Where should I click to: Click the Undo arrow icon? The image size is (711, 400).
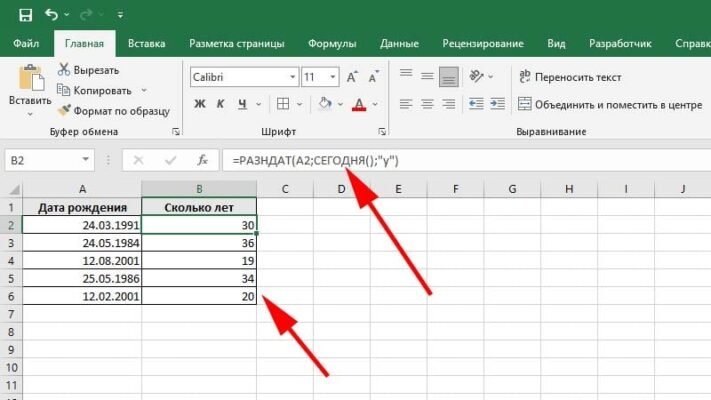[52, 14]
